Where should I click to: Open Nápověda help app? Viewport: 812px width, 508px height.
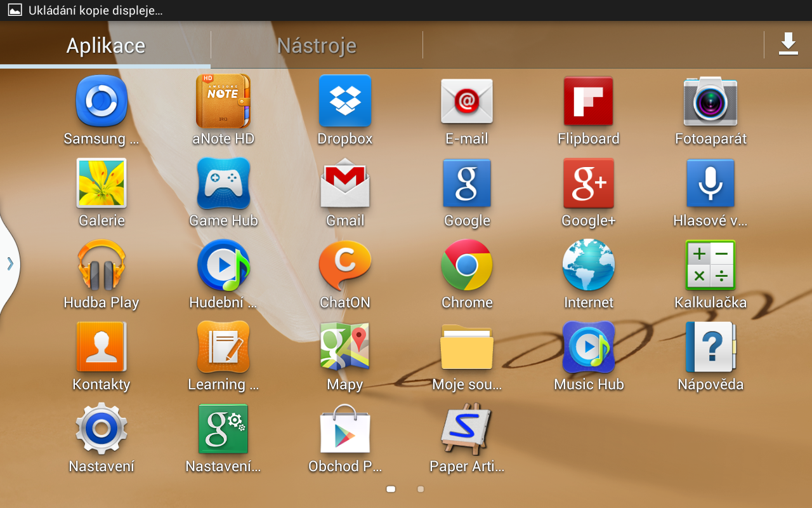pyautogui.click(x=710, y=347)
